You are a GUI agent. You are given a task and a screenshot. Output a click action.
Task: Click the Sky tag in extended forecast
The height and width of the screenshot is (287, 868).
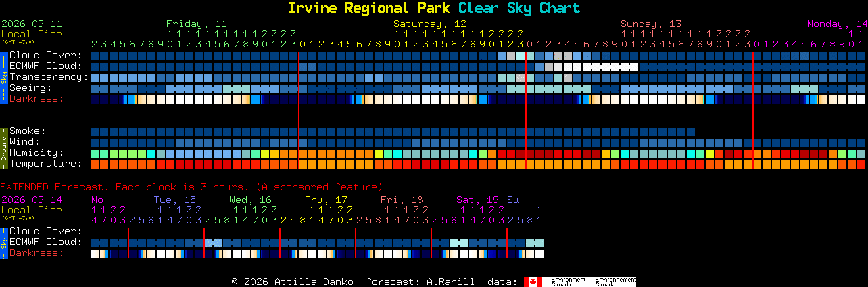pos(4,242)
